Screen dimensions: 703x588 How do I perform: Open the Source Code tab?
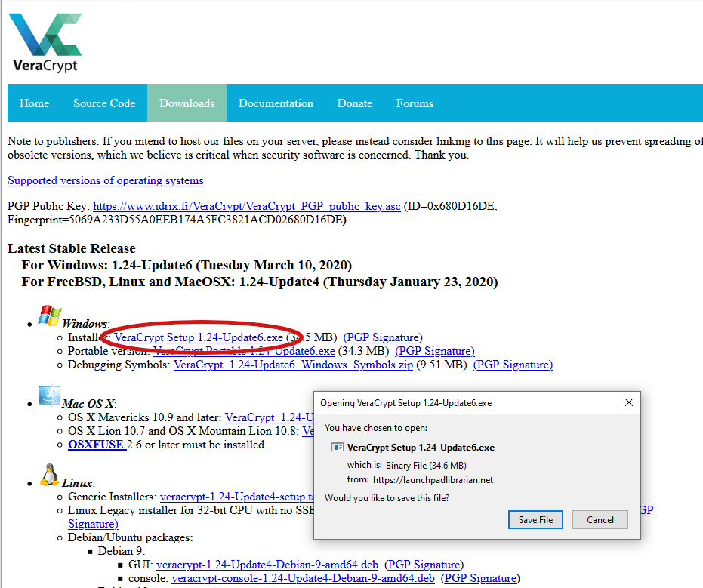coord(104,103)
